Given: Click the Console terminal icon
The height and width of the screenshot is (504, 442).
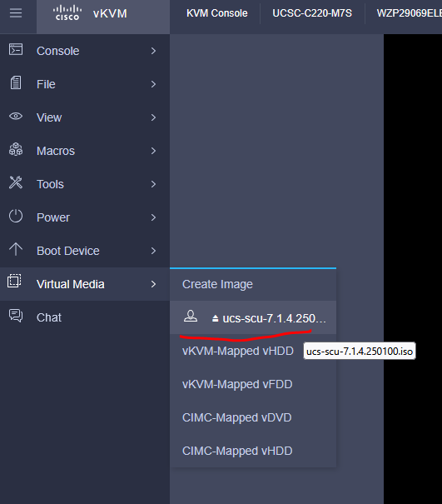Looking at the screenshot, I should point(16,50).
